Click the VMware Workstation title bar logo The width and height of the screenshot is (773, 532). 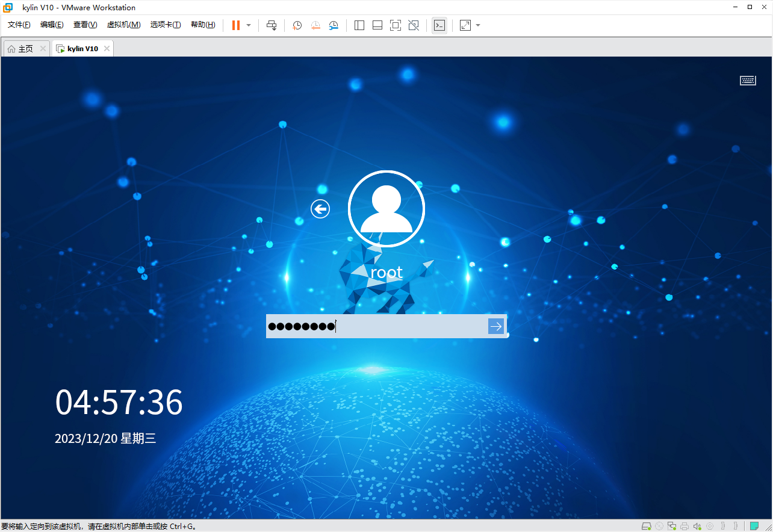coord(8,7)
